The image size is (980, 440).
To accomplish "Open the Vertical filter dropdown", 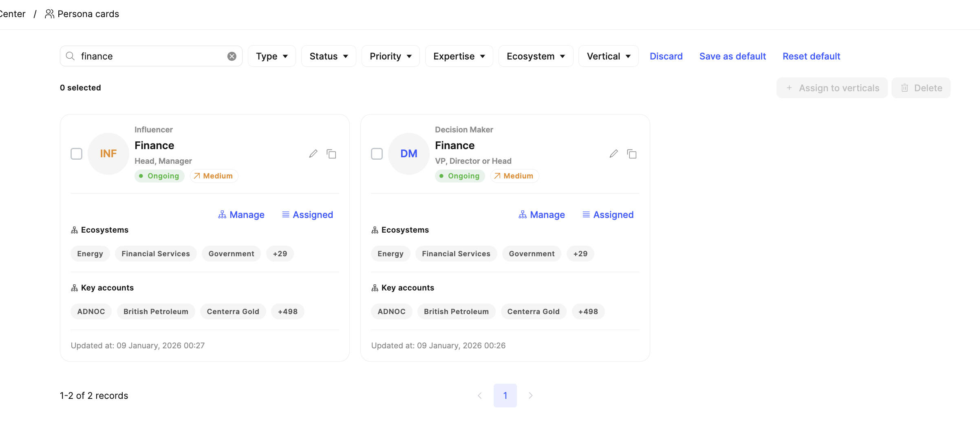I will coord(608,56).
